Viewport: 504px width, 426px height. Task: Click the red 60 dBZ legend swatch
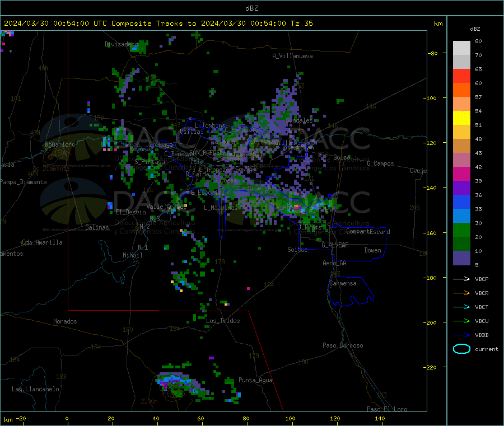461,76
